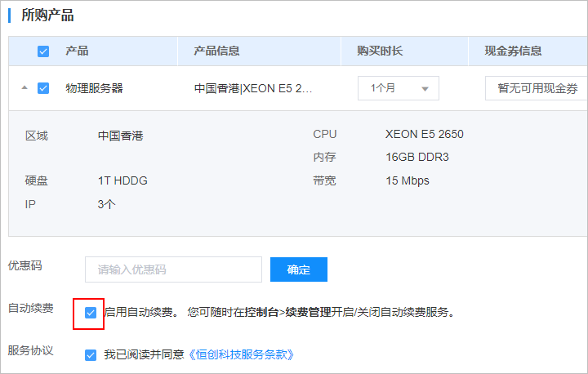588x374 pixels.
Task: Click the 所购产品 section heading
Action: 47,16
